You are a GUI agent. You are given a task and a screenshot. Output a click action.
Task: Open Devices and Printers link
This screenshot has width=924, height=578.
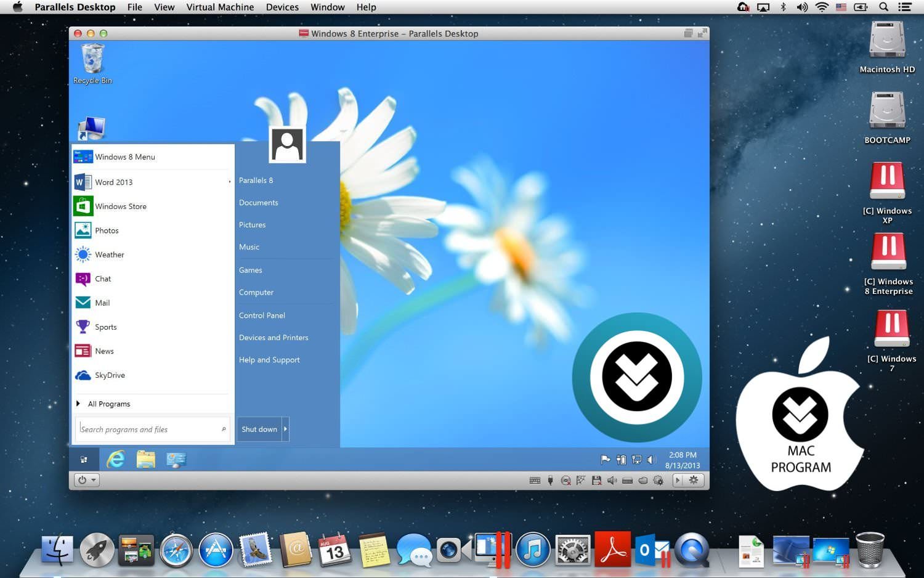pyautogui.click(x=274, y=337)
